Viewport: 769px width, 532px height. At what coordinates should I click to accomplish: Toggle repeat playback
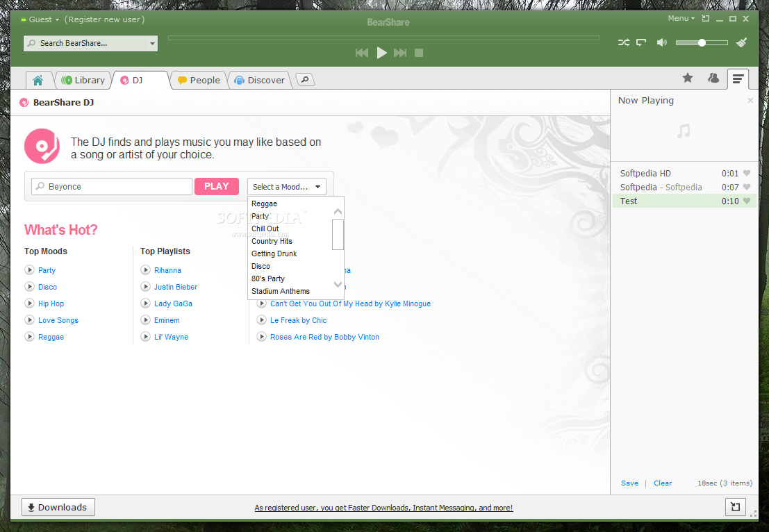click(641, 42)
